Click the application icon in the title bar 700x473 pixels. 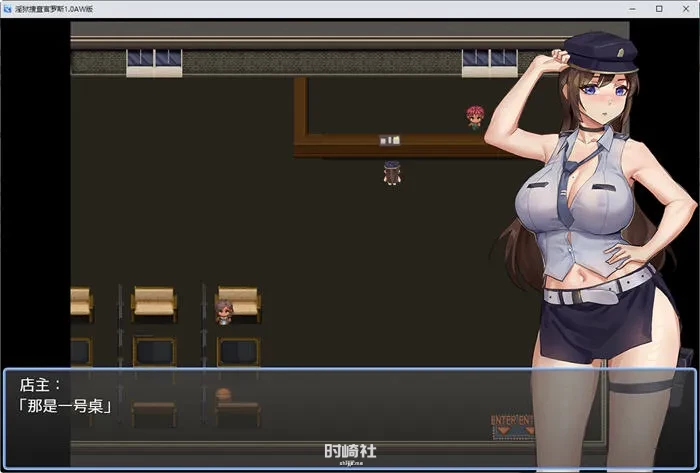[7, 9]
